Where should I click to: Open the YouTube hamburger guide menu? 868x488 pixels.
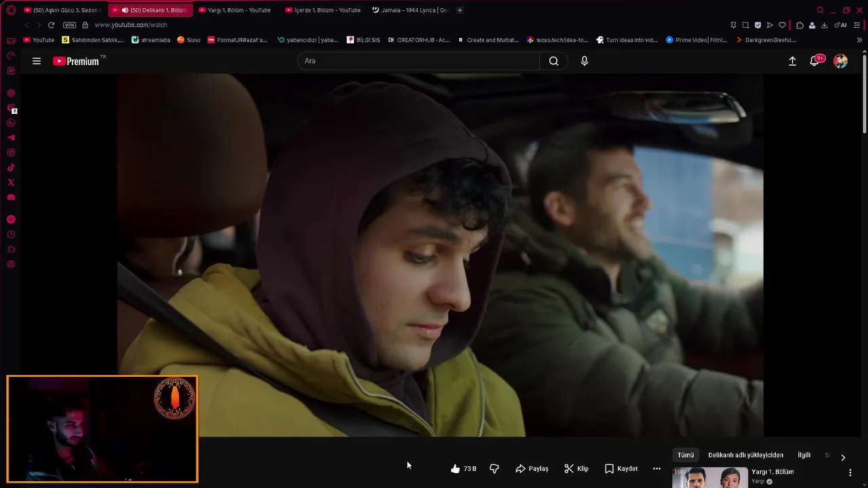pyautogui.click(x=37, y=61)
